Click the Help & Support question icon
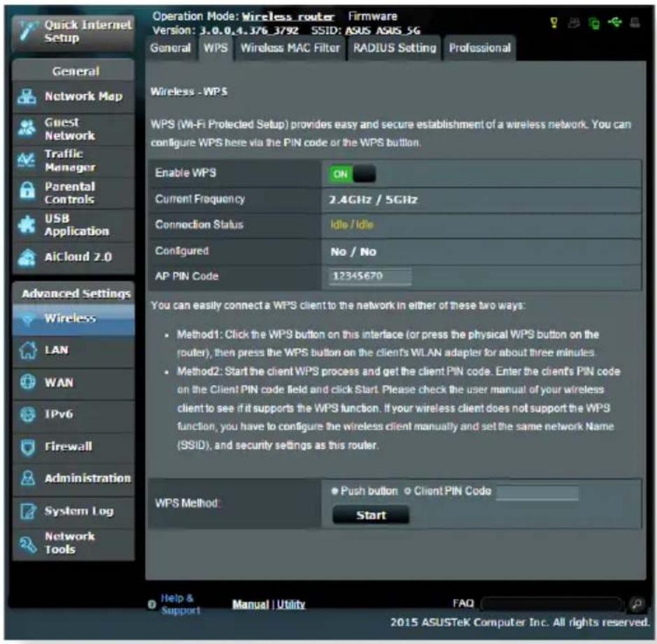657x644 pixels. (152, 604)
